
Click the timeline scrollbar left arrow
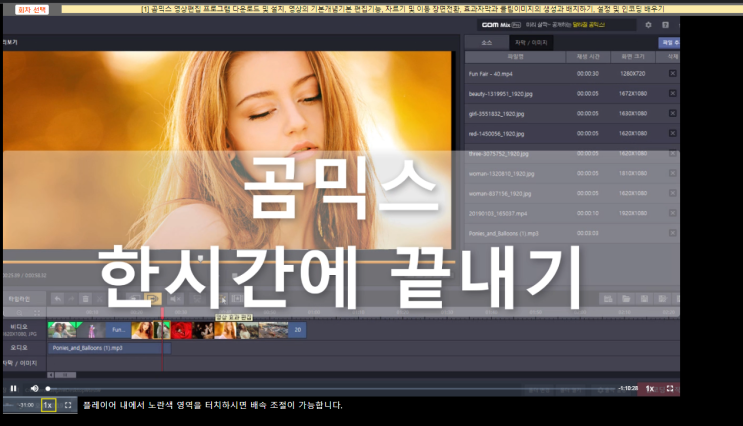50,375
